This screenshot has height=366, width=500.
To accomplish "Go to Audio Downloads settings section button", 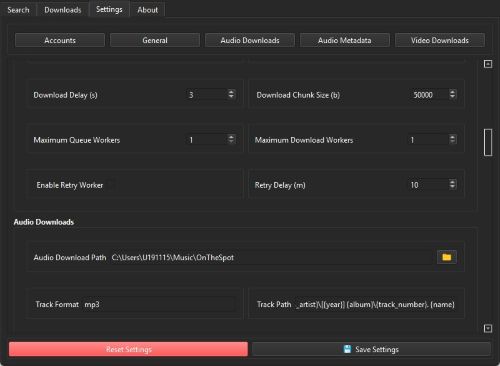I will (x=250, y=40).
